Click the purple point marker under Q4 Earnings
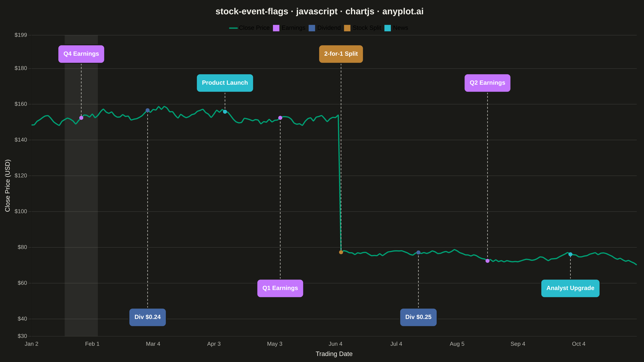Screen dimensions: 644x362 [81, 118]
